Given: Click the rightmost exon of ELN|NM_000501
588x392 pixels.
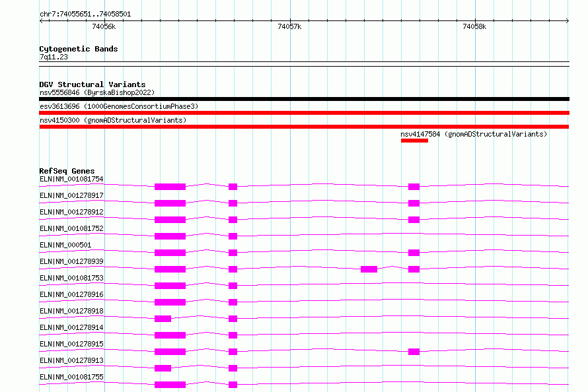Looking at the screenshot, I should point(414,253).
